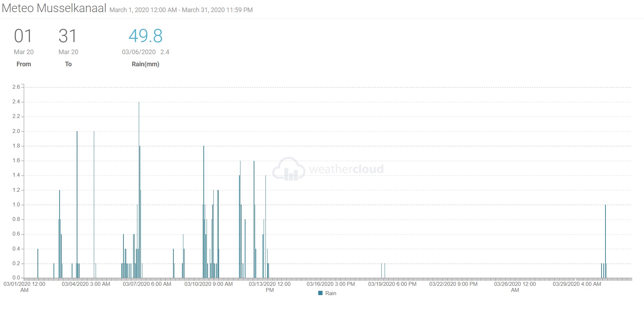Viewport: 644px width, 309px height.
Task: Click x-axis label 03/16/2020 3:00 PM
Action: coord(331,284)
